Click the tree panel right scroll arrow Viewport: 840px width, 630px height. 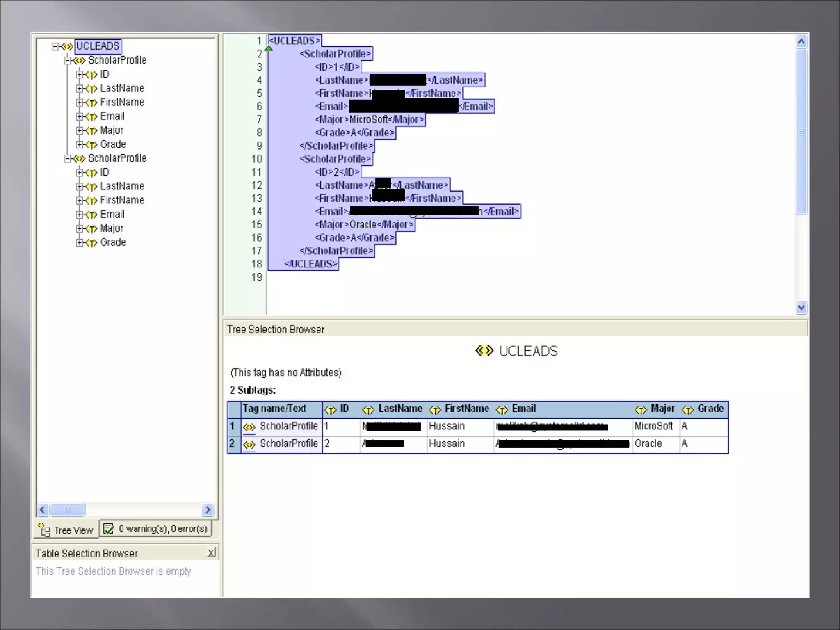[x=208, y=509]
